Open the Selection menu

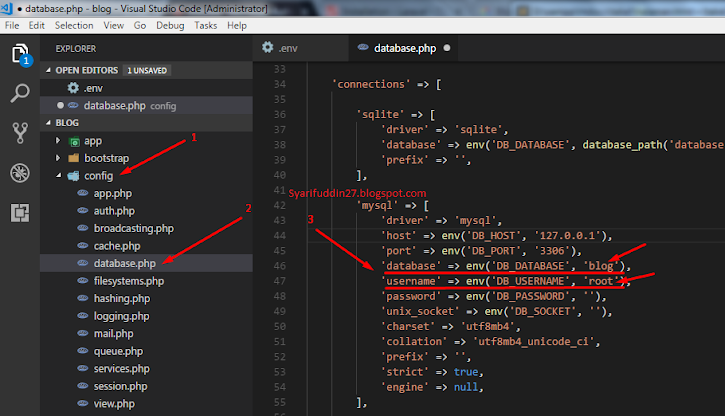tap(74, 25)
